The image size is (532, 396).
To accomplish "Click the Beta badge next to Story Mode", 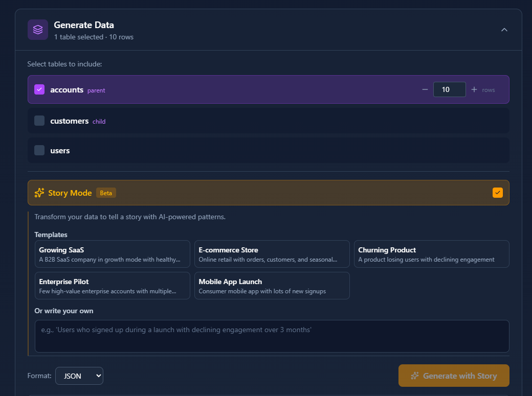I will pyautogui.click(x=106, y=193).
